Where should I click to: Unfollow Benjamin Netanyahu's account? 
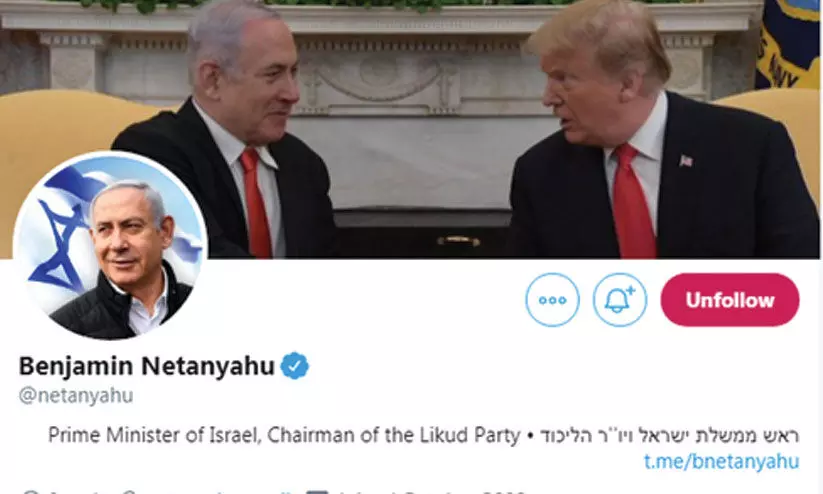click(730, 300)
